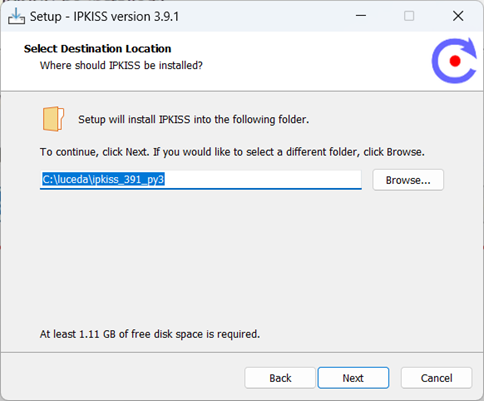The height and width of the screenshot is (401, 484).
Task: Click the blue circular arrow of the logo
Action: coord(454,60)
